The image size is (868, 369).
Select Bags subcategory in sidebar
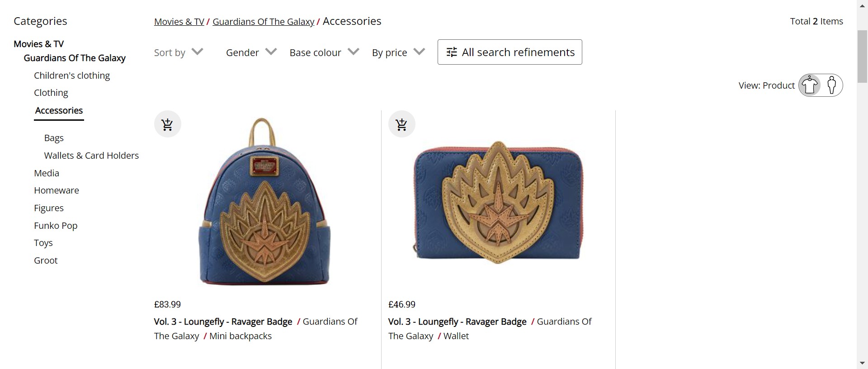point(54,138)
